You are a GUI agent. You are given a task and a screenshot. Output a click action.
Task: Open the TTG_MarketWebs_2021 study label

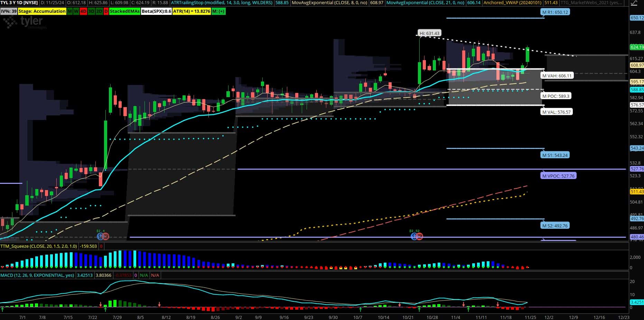[591, 3]
